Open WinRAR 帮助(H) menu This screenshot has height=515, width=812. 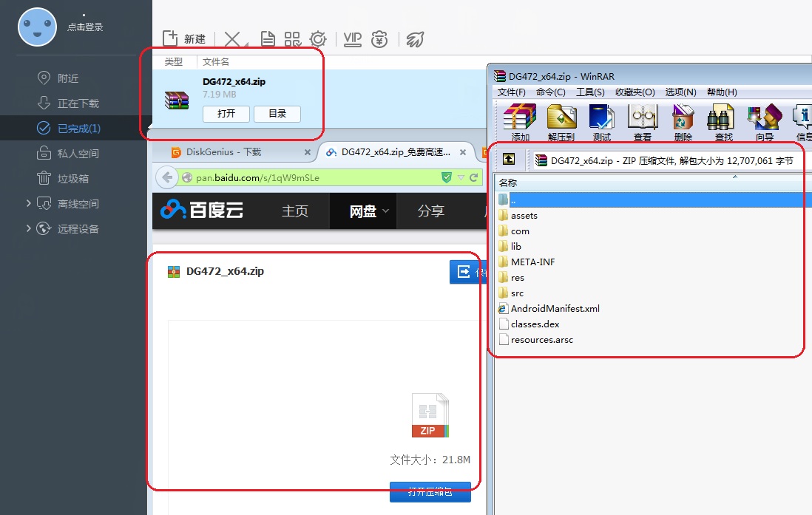coord(722,92)
